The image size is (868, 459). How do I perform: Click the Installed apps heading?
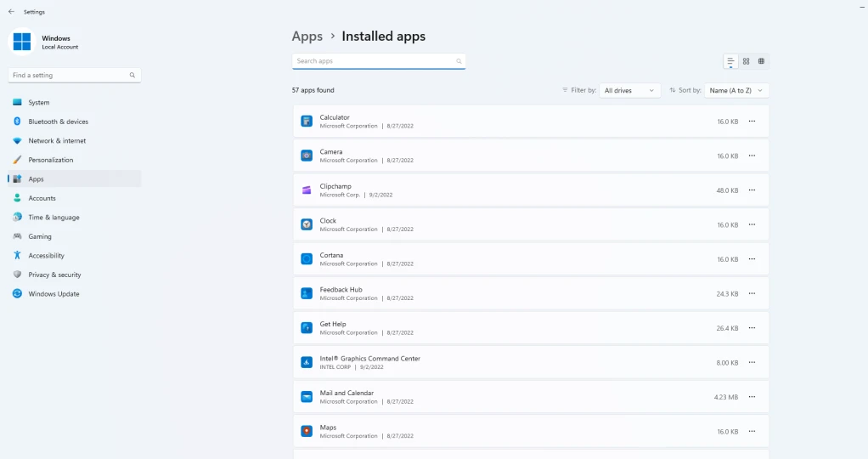pyautogui.click(x=384, y=37)
